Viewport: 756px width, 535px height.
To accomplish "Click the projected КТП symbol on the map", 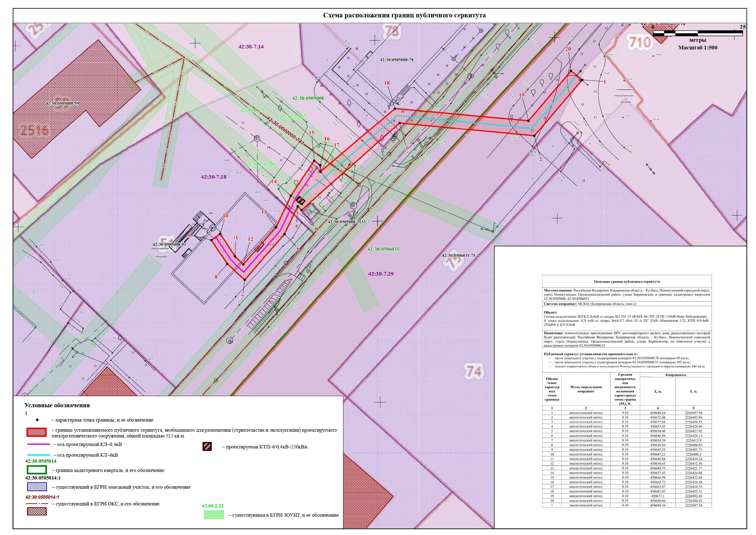I will [300, 200].
